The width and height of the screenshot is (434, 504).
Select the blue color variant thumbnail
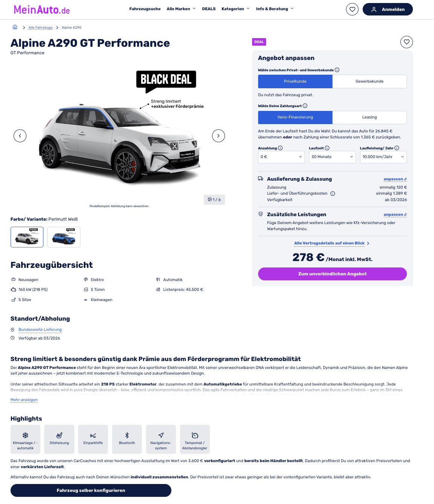[64, 237]
